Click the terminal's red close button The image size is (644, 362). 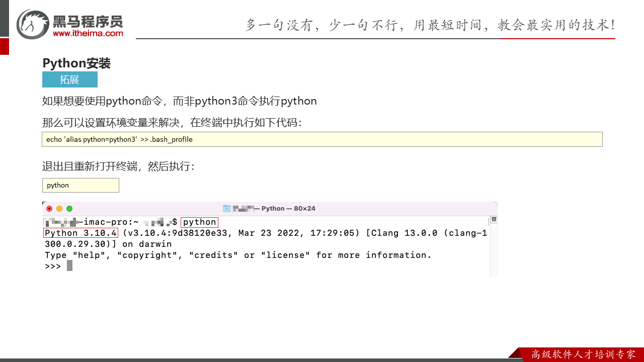pyautogui.click(x=49, y=209)
